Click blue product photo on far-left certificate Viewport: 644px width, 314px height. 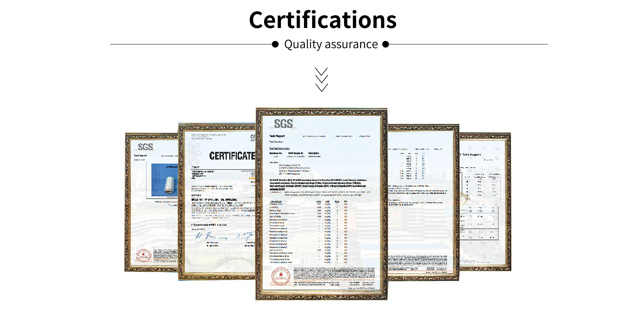point(164,180)
